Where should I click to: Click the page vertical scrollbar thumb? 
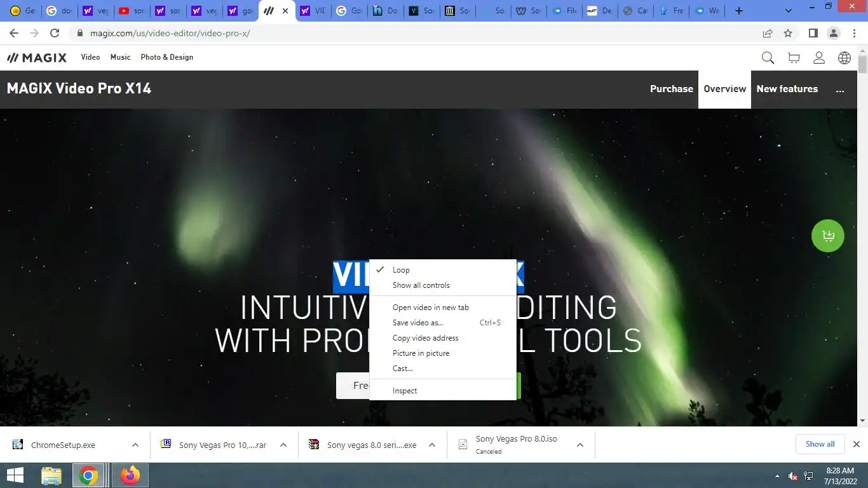pyautogui.click(x=862, y=65)
